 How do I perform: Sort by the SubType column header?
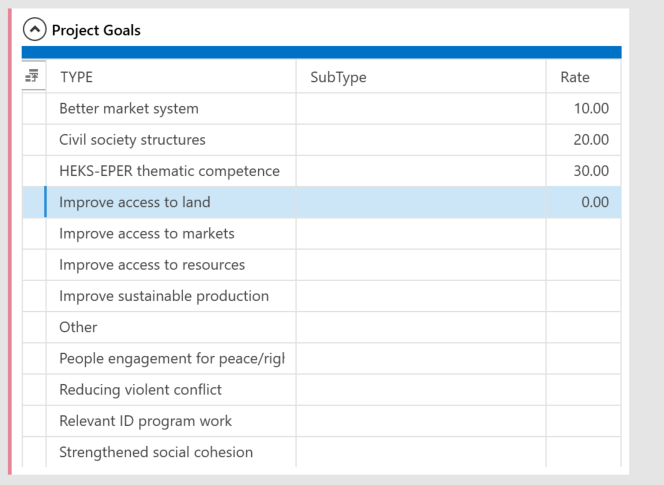pos(420,77)
